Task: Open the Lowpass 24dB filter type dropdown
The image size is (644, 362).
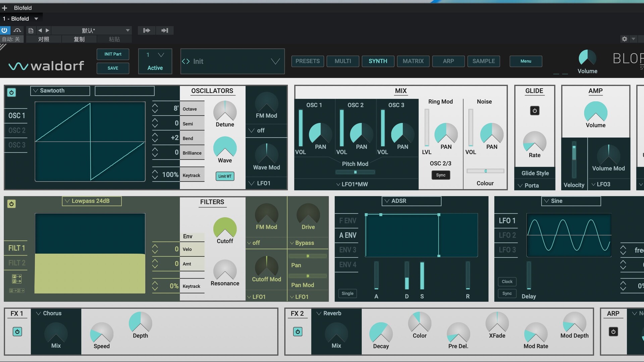Action: click(92, 201)
